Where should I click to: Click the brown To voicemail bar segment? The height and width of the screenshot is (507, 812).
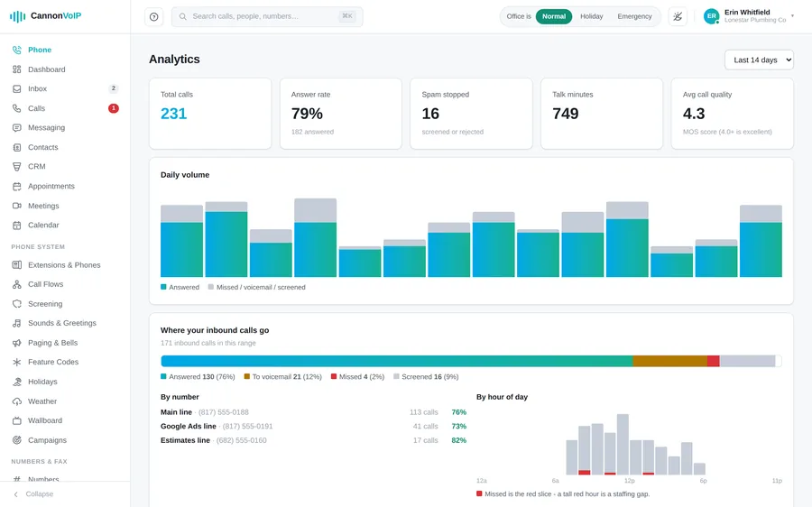tap(670, 361)
